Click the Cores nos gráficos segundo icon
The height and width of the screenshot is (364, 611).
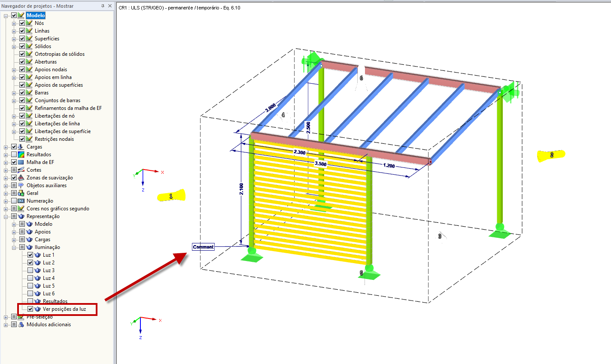[21, 209]
